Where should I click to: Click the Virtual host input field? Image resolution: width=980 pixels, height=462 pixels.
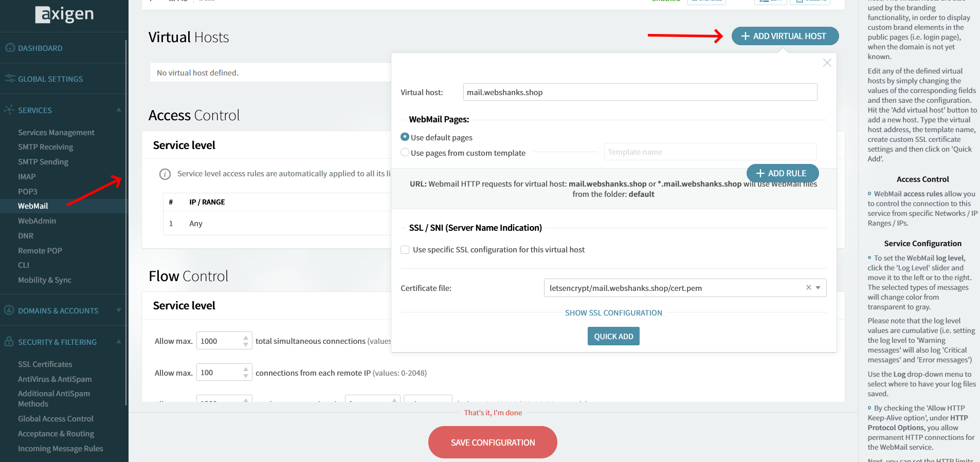tap(640, 92)
